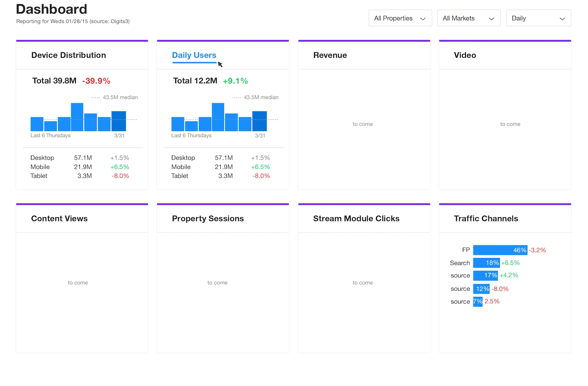Open the All Properties dropdown
This screenshot has width=588, height=386.
400,18
